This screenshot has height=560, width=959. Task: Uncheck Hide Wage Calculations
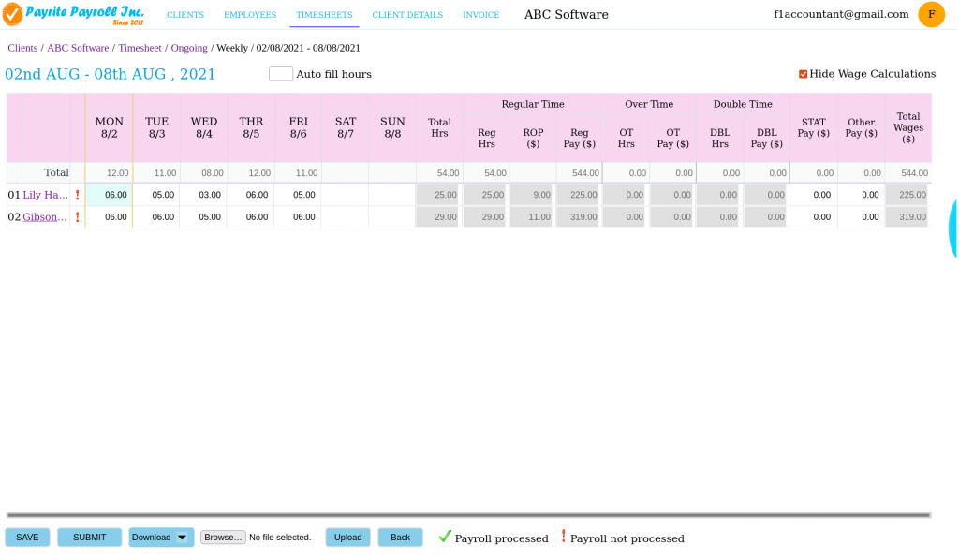[803, 73]
